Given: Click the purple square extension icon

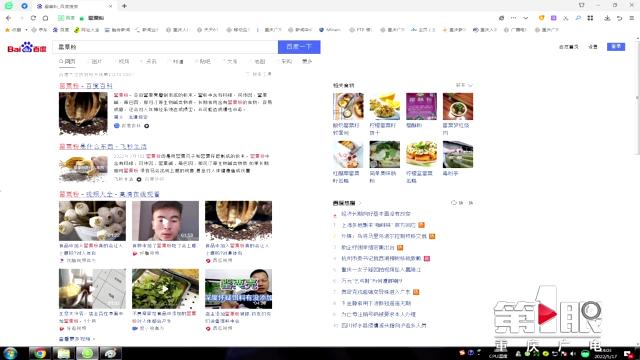Looking at the screenshot, I should click(x=554, y=18).
